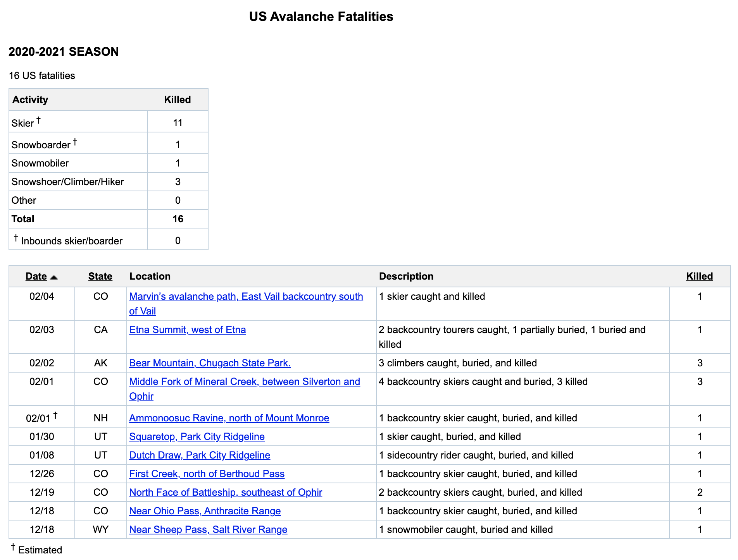This screenshot has width=738, height=560.
Task: Click the Skier killed count 11
Action: (x=178, y=123)
